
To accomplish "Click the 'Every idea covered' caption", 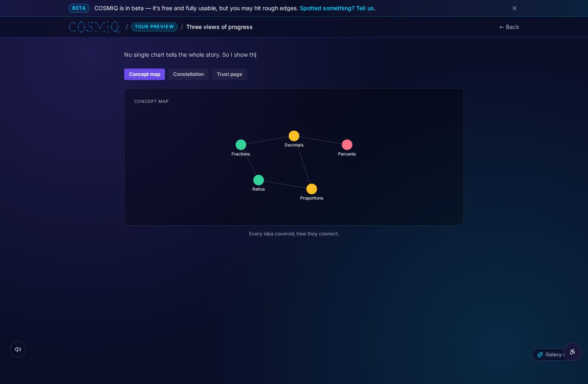I will (x=294, y=234).
